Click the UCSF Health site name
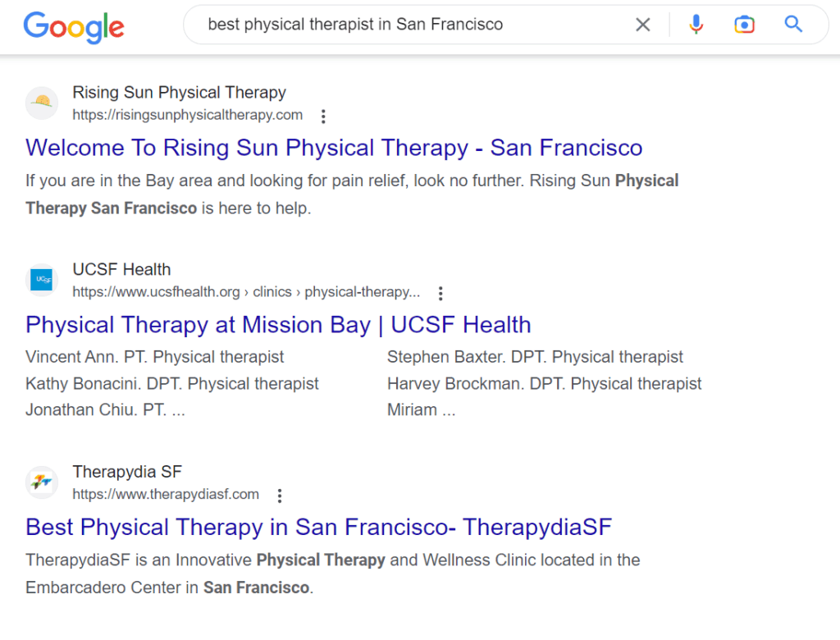 tap(121, 269)
